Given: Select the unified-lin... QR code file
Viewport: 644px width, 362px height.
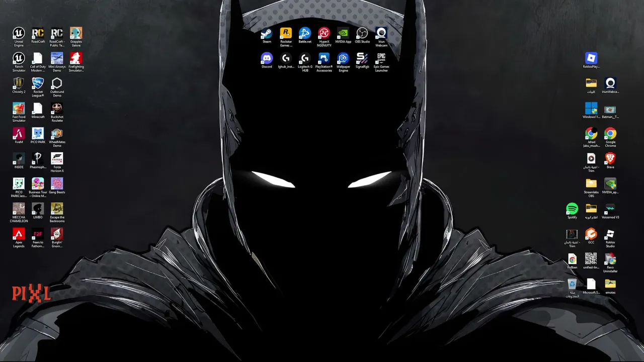Looking at the screenshot, I should coord(591,261).
